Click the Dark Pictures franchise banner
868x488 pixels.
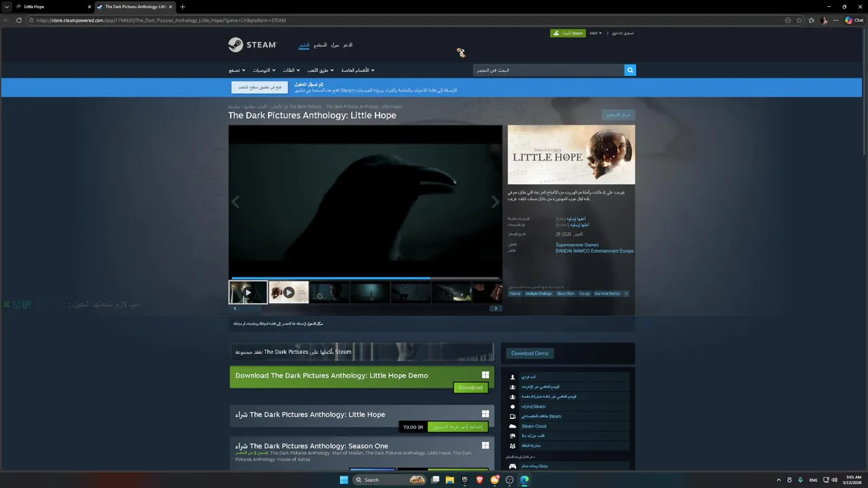tap(361, 352)
